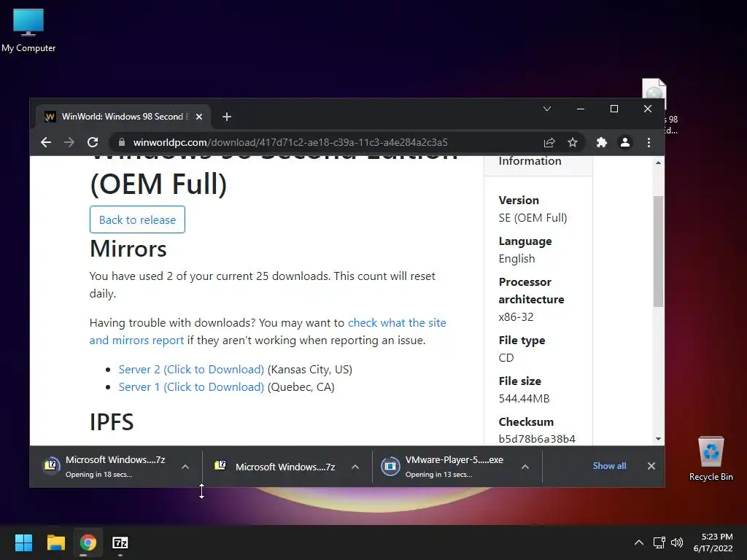Click Show all downloads
This screenshot has width=747, height=560.
coord(609,466)
